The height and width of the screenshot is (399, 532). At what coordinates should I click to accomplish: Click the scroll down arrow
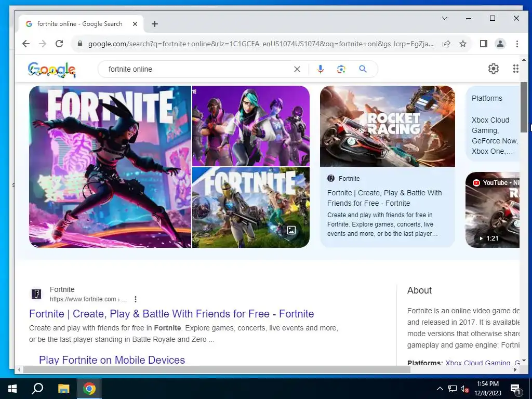[524, 361]
